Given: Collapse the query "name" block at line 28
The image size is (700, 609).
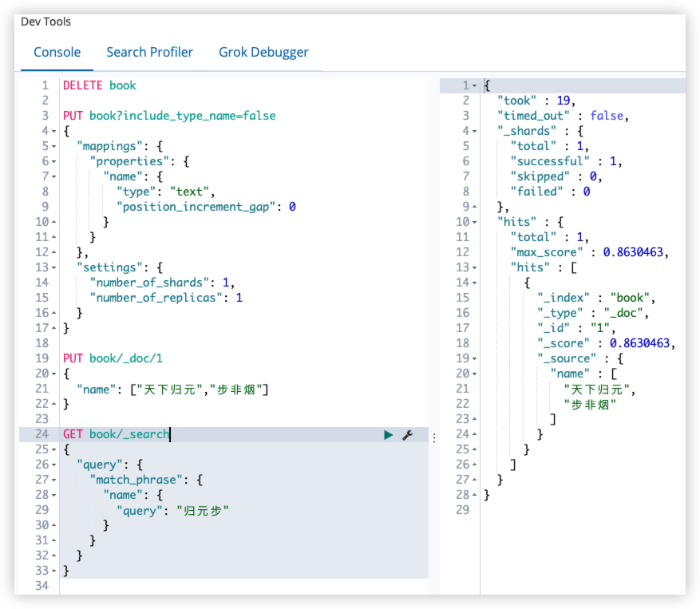Looking at the screenshot, I should 54,495.
